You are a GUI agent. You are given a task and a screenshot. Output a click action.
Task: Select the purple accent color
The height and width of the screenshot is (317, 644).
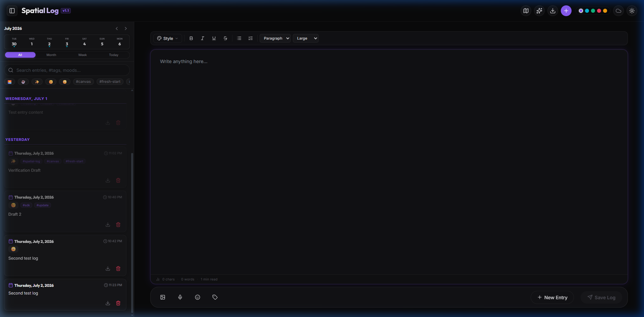tap(581, 11)
